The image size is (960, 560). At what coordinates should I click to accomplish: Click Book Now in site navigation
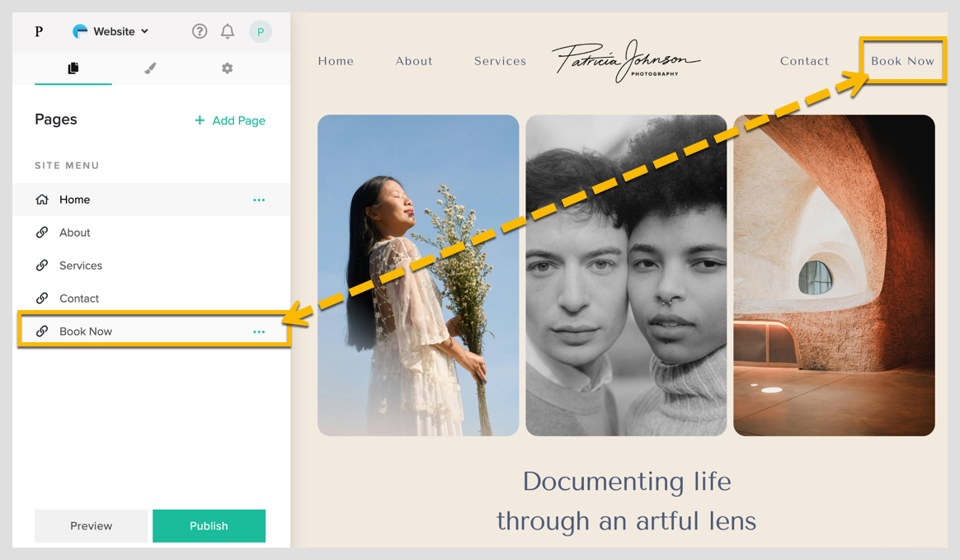click(x=902, y=61)
